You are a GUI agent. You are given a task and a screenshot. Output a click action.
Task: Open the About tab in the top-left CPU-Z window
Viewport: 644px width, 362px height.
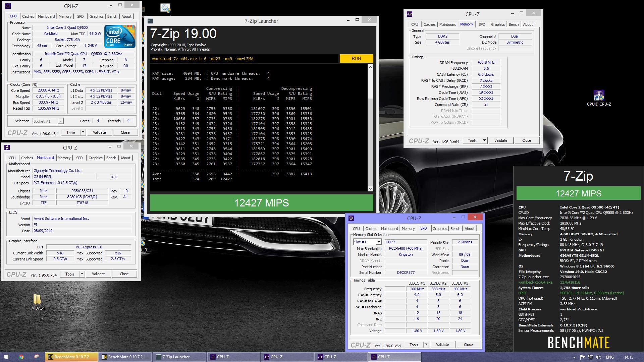click(126, 16)
